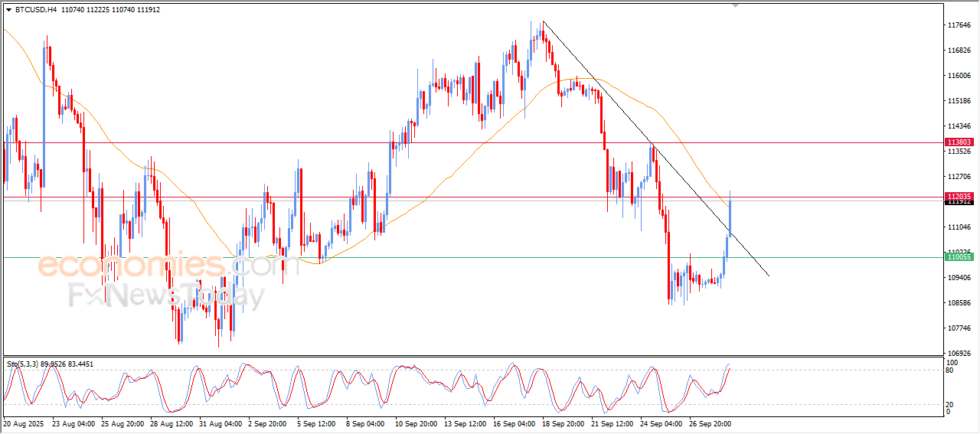Viewport: 980px width, 434px height.
Task: Select the black descending trend line
Action: [x=655, y=148]
